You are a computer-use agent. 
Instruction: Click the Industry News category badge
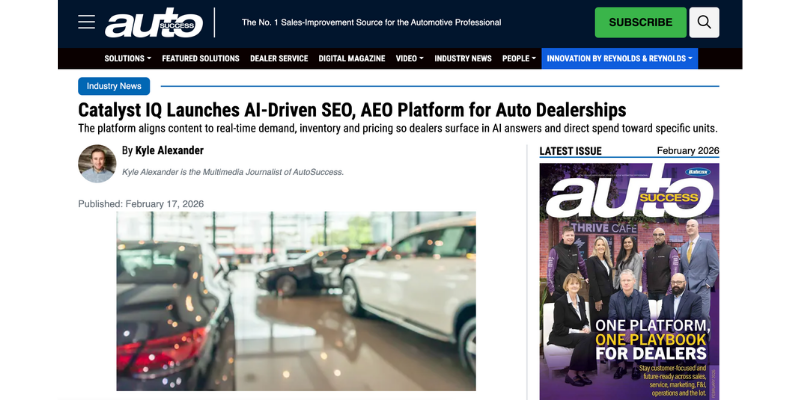coord(114,86)
